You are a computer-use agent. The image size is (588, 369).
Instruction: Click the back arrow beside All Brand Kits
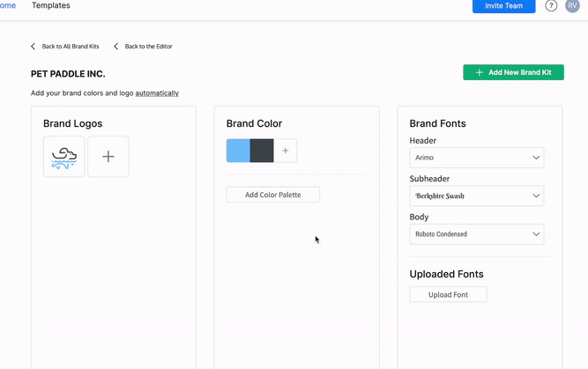pos(33,47)
